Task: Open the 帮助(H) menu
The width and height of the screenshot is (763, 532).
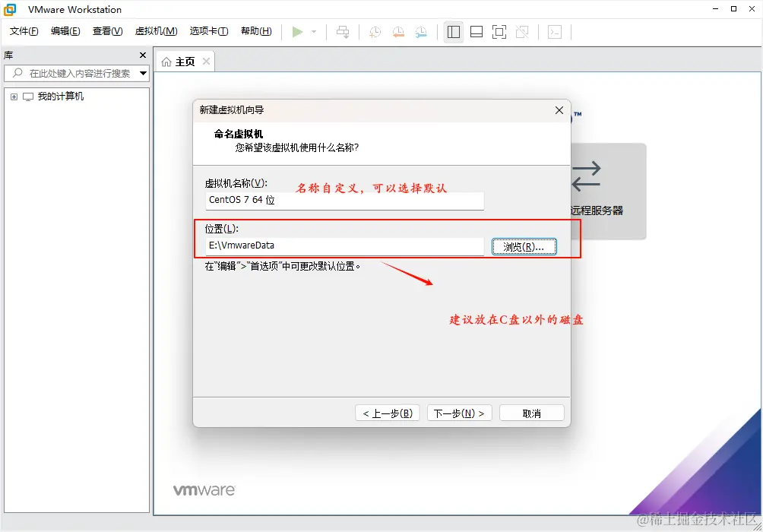Action: [x=256, y=31]
